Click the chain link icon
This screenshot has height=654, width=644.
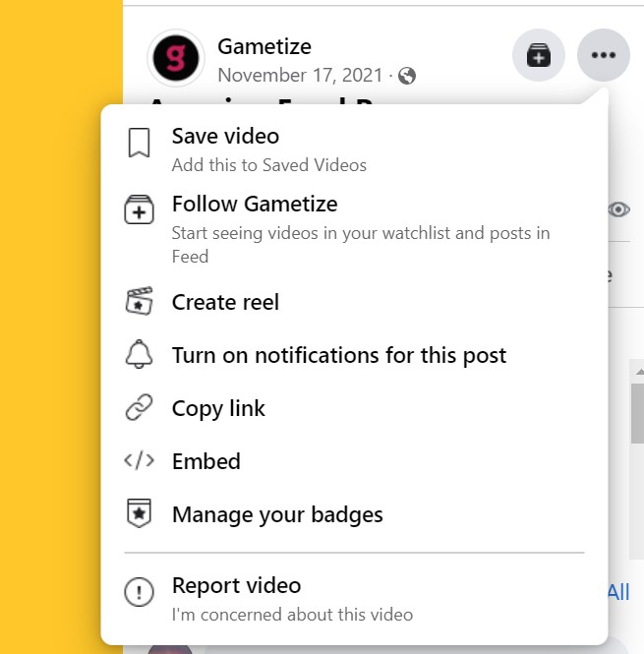click(139, 407)
